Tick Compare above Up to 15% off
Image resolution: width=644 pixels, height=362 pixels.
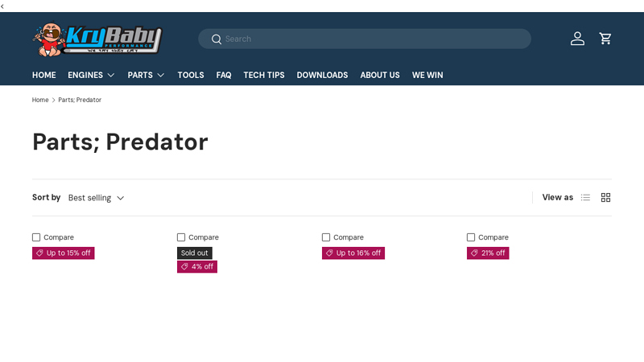(36, 237)
